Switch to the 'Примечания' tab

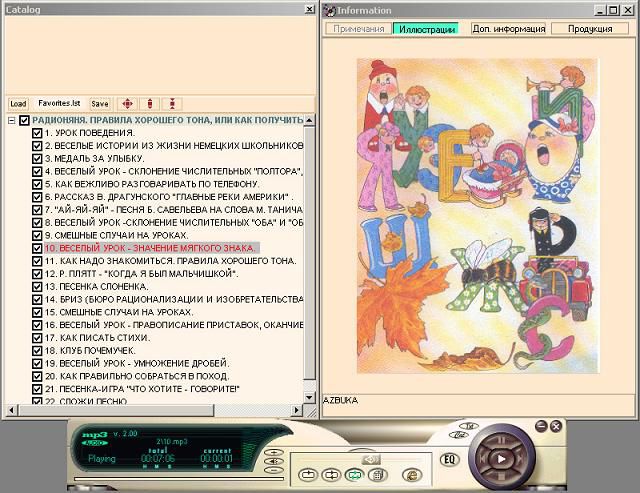[x=358, y=29]
